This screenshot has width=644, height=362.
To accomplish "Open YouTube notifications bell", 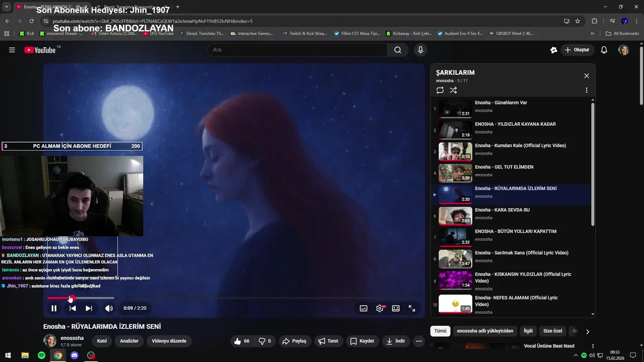I will [x=604, y=50].
